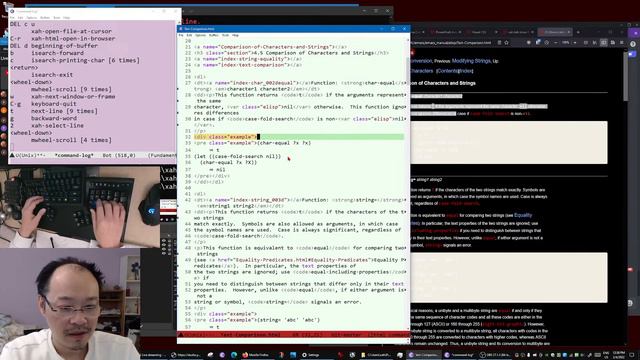Click the Modifying Strings link in browser

(x=471, y=61)
